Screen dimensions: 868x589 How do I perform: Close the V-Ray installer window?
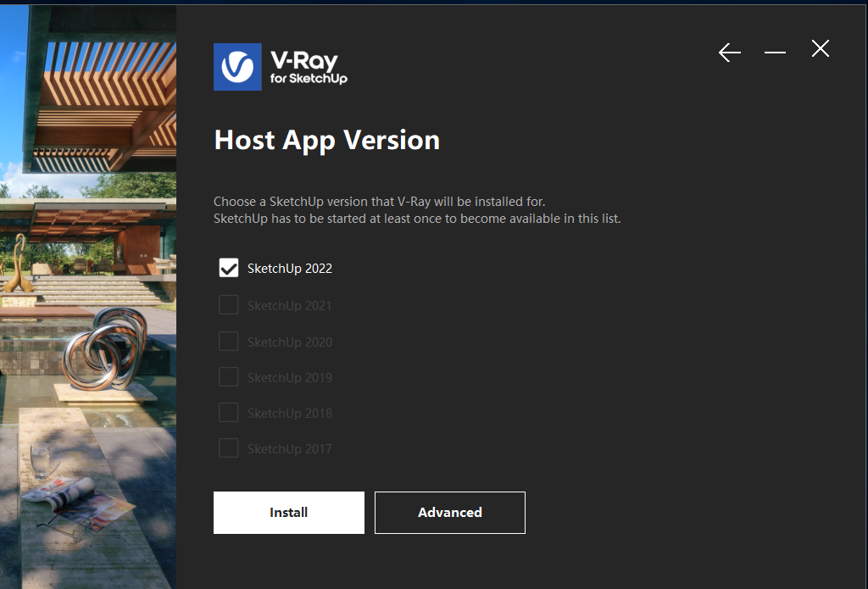(821, 48)
